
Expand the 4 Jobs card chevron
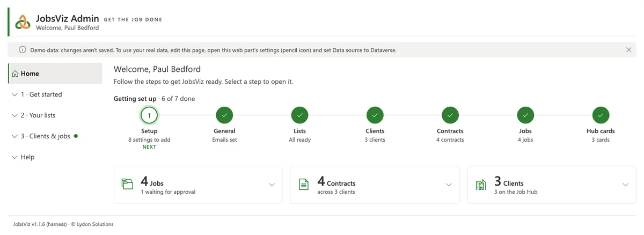coord(272,185)
